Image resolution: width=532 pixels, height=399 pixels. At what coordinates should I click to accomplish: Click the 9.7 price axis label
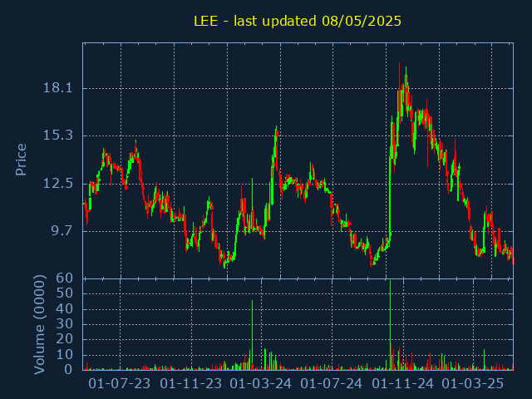pos(62,231)
